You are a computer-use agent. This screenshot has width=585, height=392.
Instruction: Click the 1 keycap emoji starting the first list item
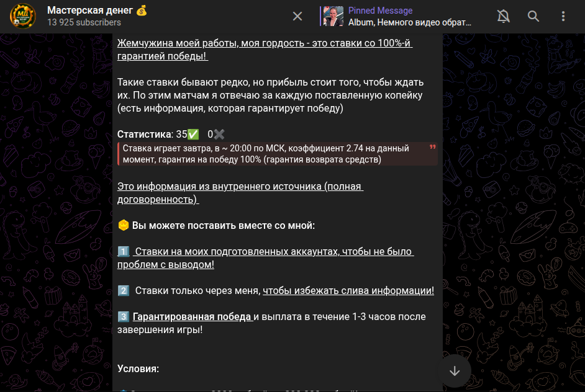pos(124,251)
